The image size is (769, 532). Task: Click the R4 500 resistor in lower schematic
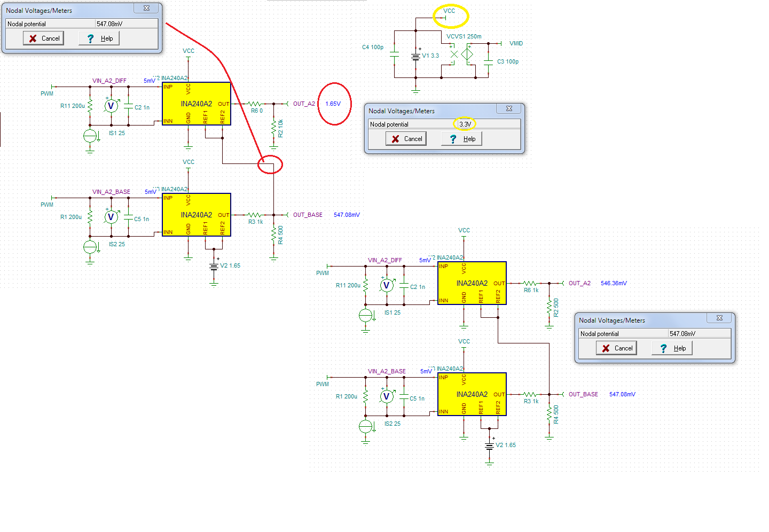point(549,414)
